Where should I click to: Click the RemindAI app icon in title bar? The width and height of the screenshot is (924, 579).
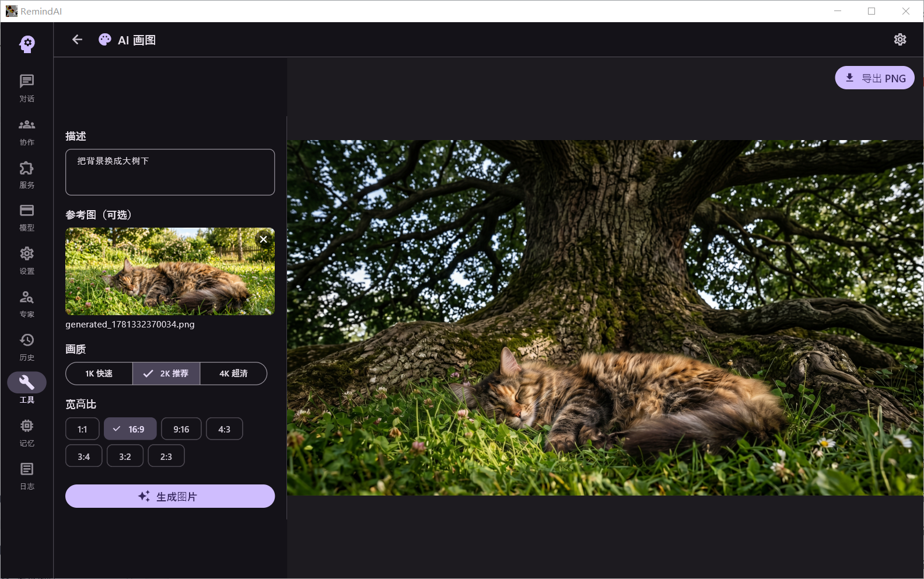12,11
